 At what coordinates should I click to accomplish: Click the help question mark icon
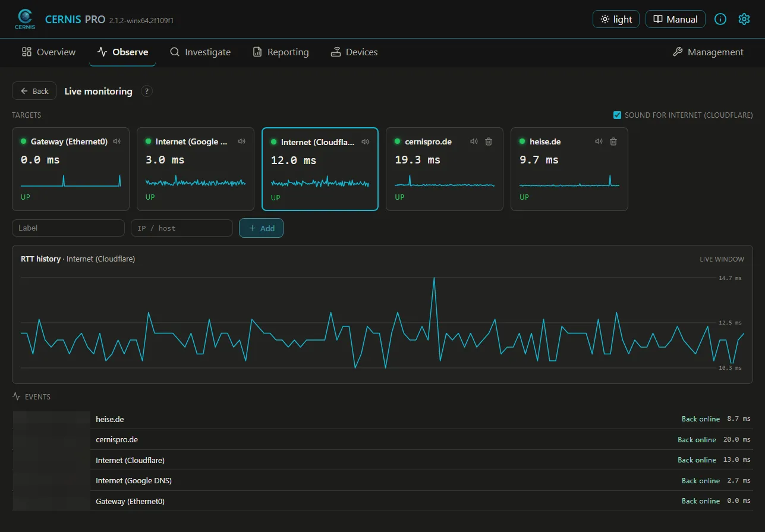[x=147, y=91]
